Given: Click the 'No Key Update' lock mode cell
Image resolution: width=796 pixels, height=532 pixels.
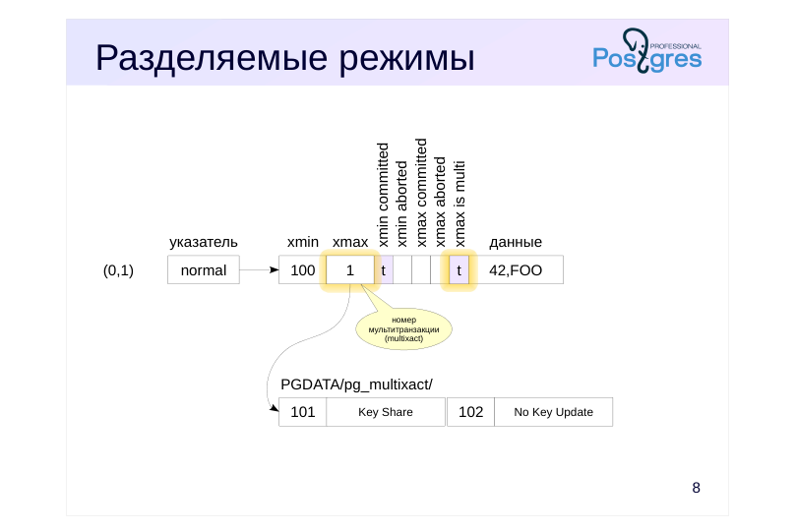Looking at the screenshot, I should tap(553, 412).
